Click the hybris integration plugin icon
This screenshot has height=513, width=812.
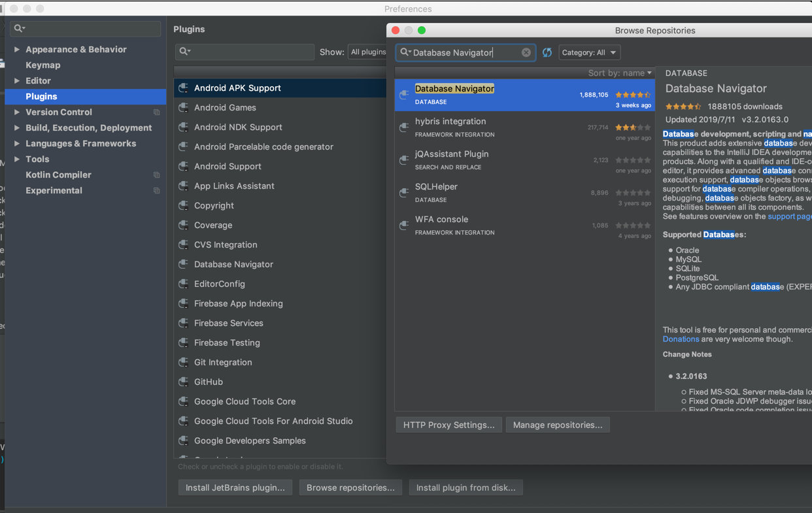[404, 127]
